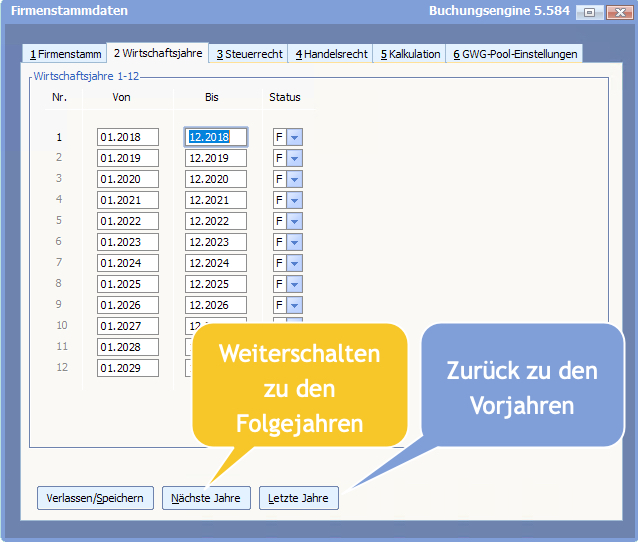Focus the Bis field with 12.2022
The width and height of the screenshot is (638, 542).
(215, 221)
